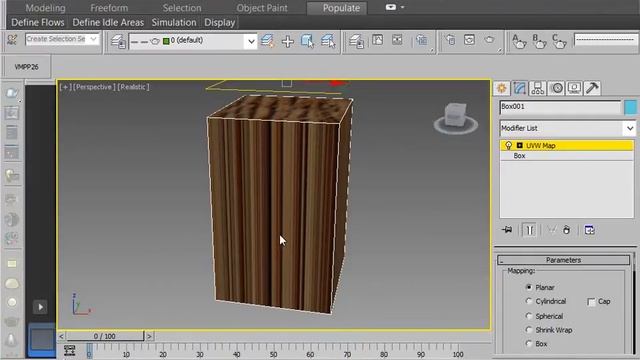
Task: Toggle Show End Result in modifier stack
Action: [x=529, y=230]
